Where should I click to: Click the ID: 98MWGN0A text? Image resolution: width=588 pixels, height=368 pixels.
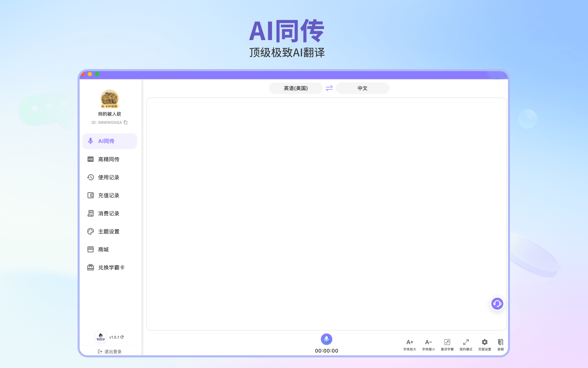coord(107,122)
